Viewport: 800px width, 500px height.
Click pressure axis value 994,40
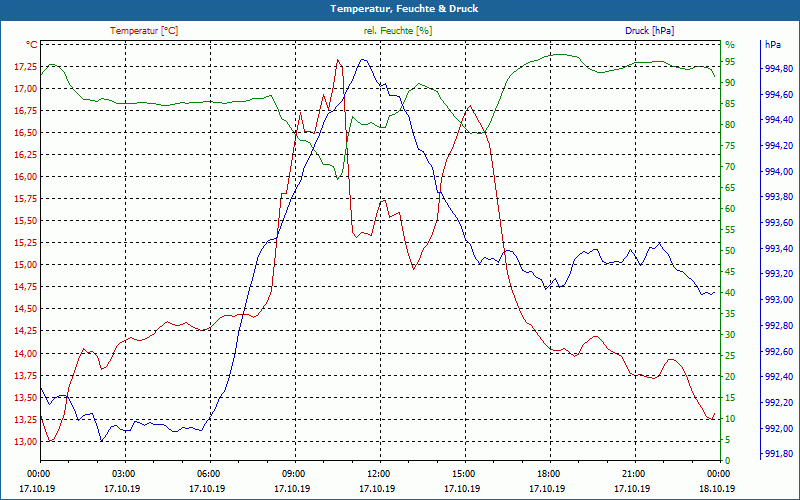coord(779,120)
